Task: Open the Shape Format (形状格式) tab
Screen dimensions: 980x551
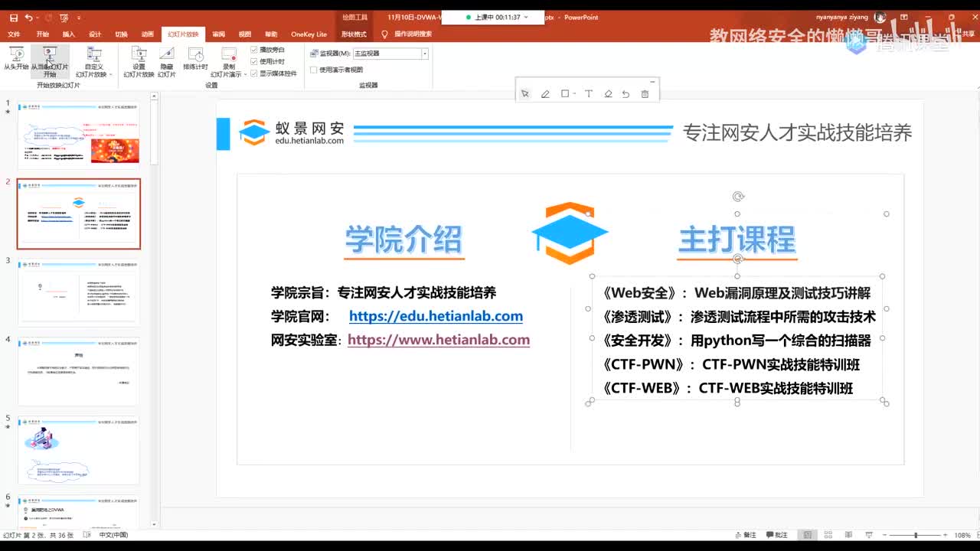Action: pos(354,34)
